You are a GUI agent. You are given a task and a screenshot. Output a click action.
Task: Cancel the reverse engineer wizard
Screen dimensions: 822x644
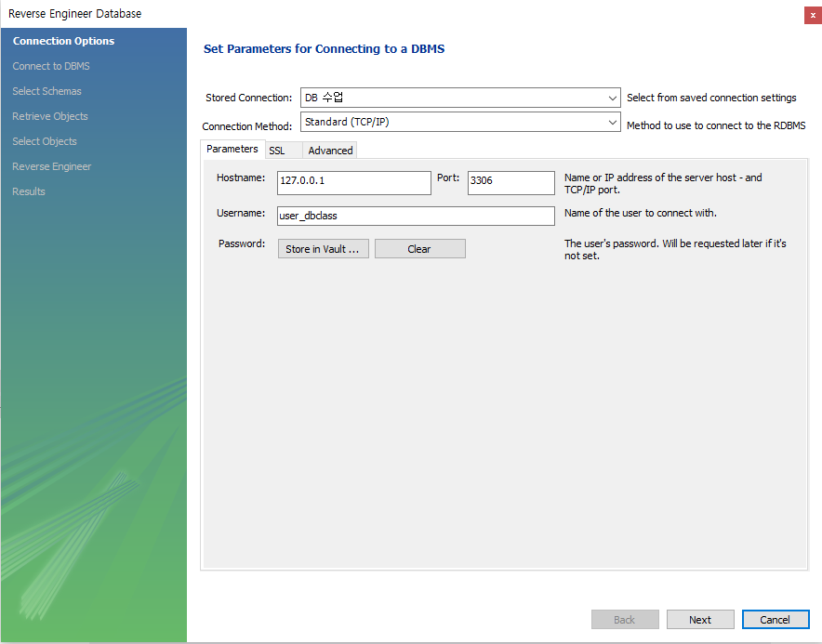[776, 619]
